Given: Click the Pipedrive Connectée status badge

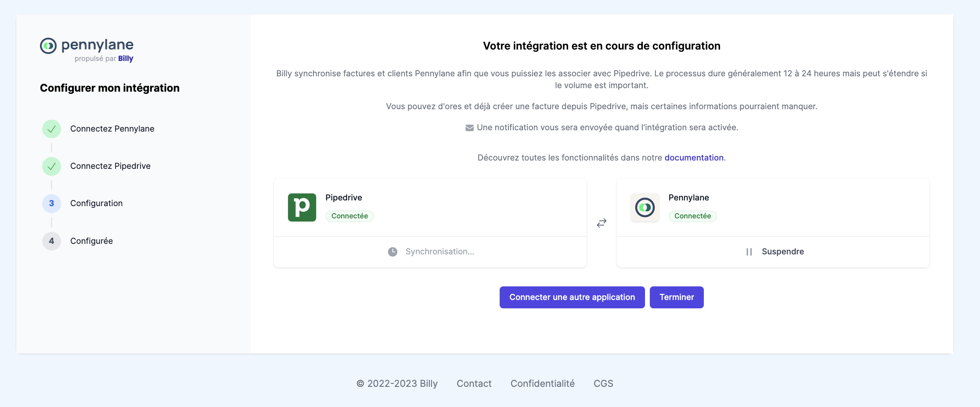Looking at the screenshot, I should pyautogui.click(x=349, y=216).
